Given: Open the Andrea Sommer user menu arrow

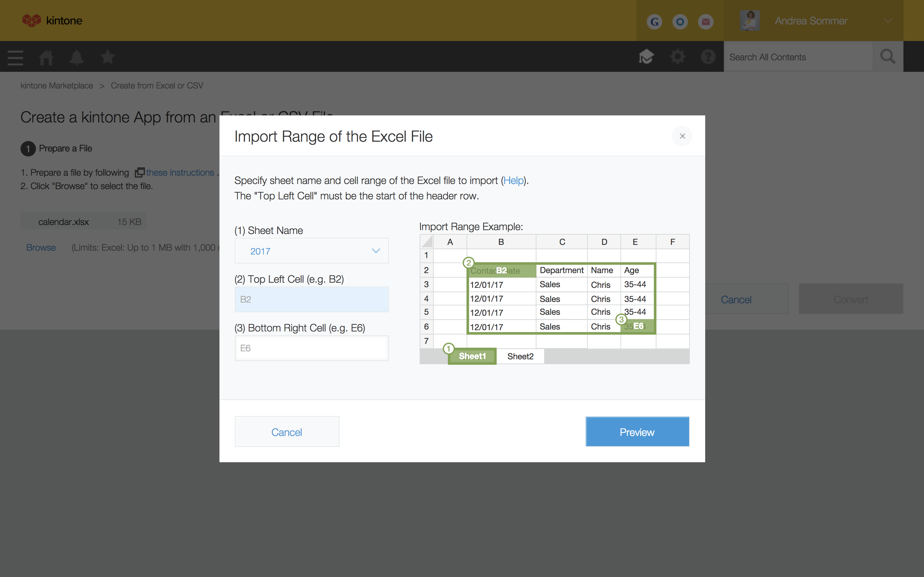Looking at the screenshot, I should point(888,21).
